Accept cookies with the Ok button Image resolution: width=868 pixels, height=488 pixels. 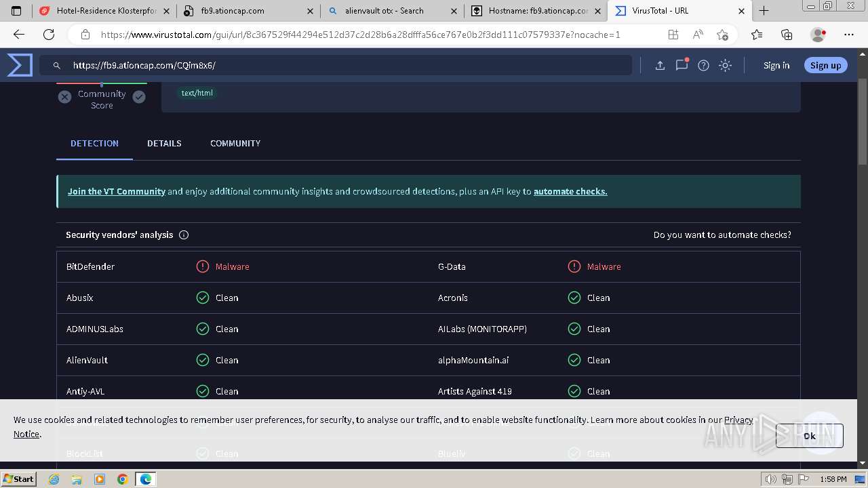click(x=810, y=436)
